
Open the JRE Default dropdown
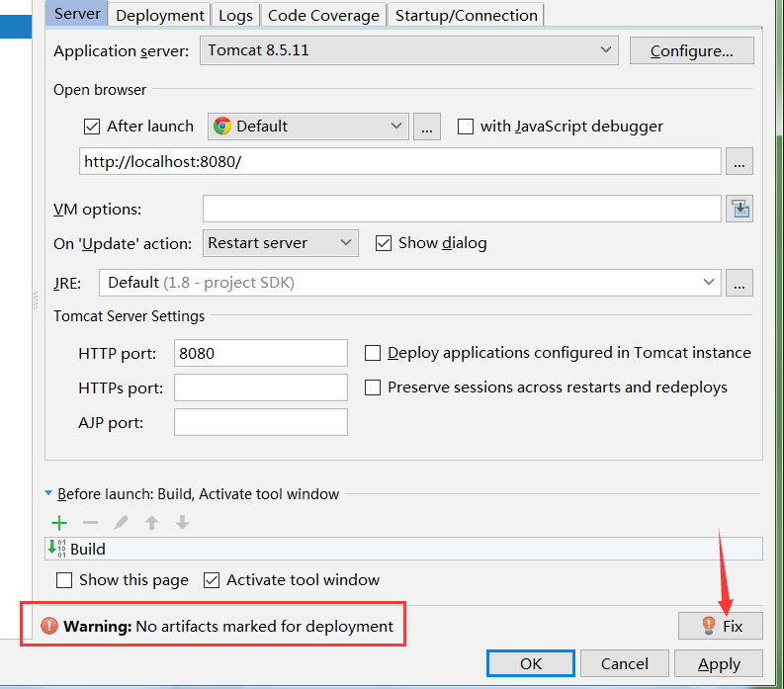pyautogui.click(x=410, y=283)
